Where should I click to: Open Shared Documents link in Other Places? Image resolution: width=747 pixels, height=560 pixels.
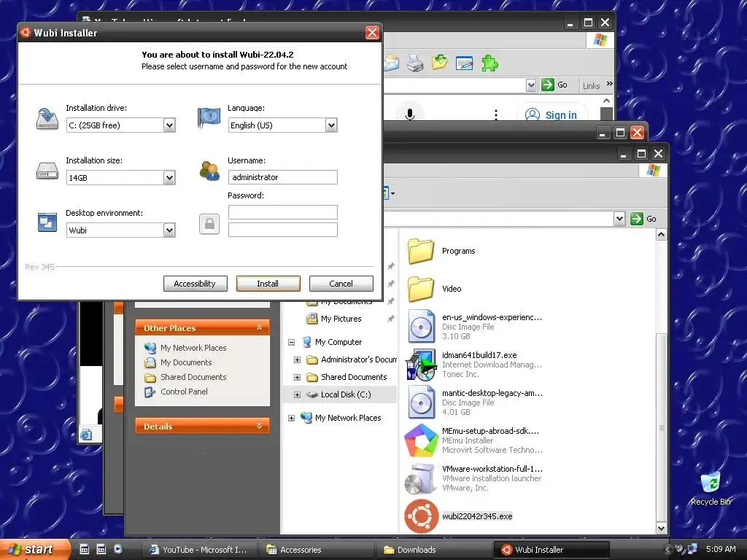(193, 377)
